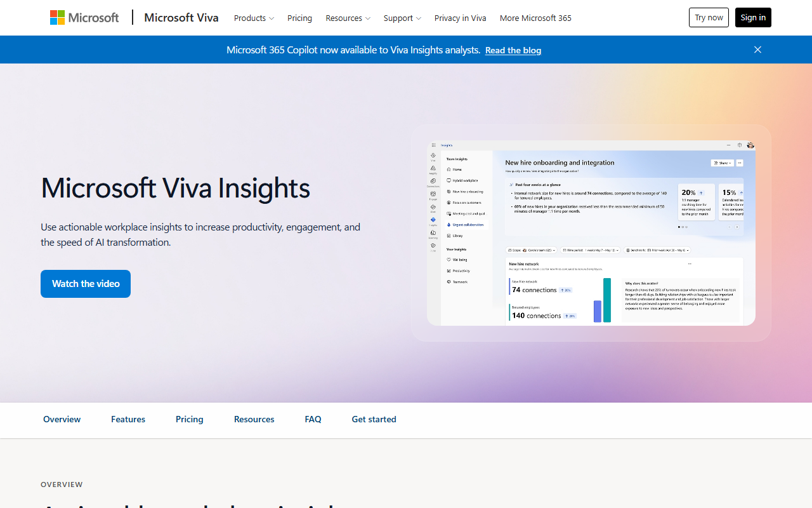Open Pricing in the top navigation bar
Screen dimensions: 812x508
coord(299,18)
